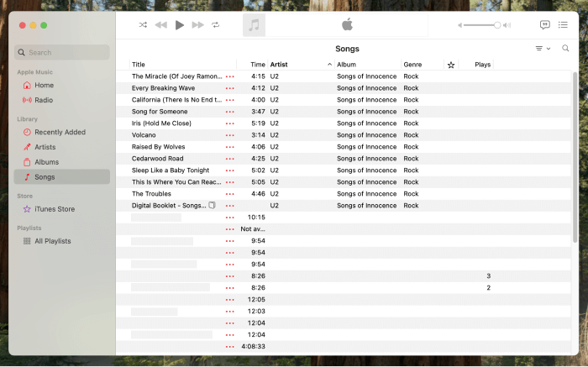The height and width of the screenshot is (367, 588).
Task: Click the search magnifier in Songs header
Action: (x=565, y=48)
